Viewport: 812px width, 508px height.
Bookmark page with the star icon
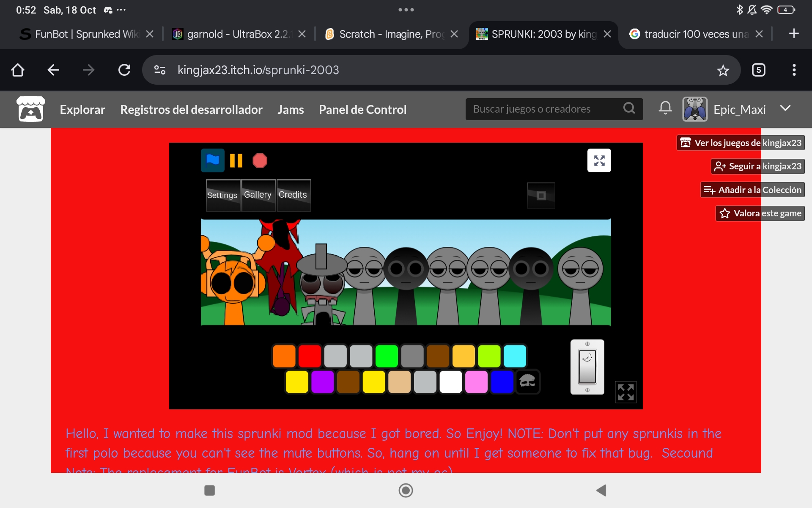pyautogui.click(x=723, y=70)
